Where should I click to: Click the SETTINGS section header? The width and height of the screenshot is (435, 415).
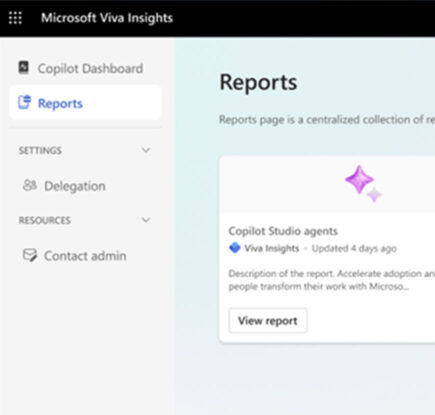point(40,150)
